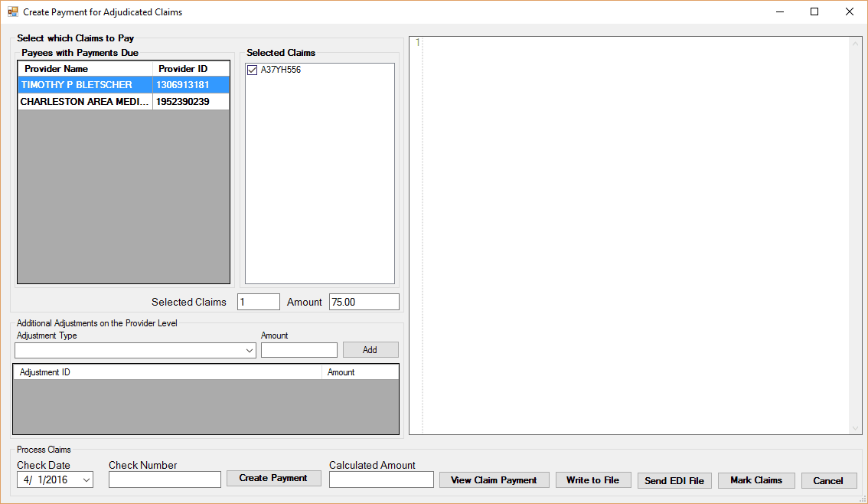
Task: Click the Write to File button
Action: [592, 480]
